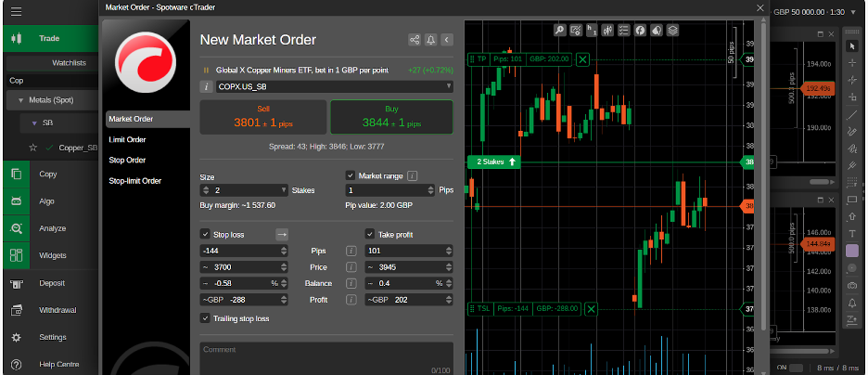Toggle the Stop loss checkbox
This screenshot has height=375, width=868.
point(204,234)
